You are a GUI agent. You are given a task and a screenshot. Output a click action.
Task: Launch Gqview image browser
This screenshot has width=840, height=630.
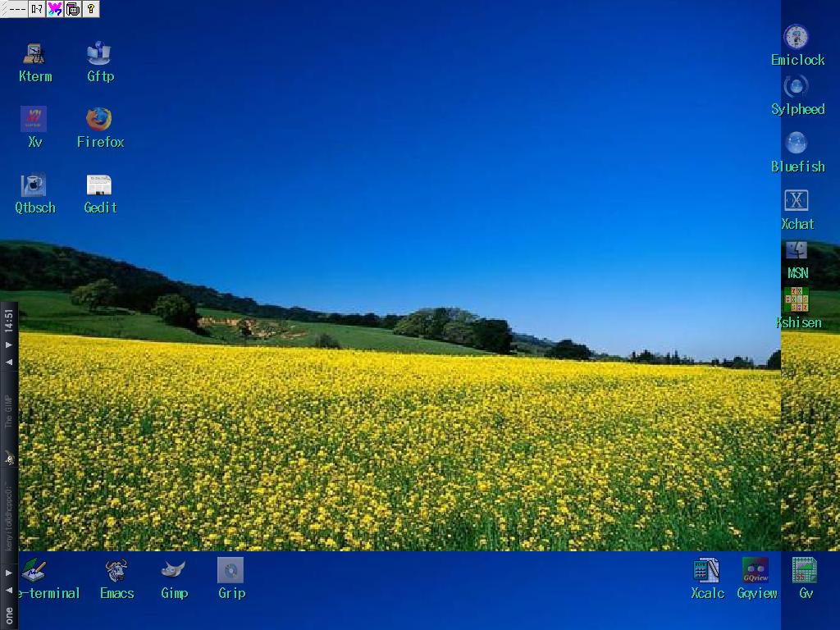point(756,572)
